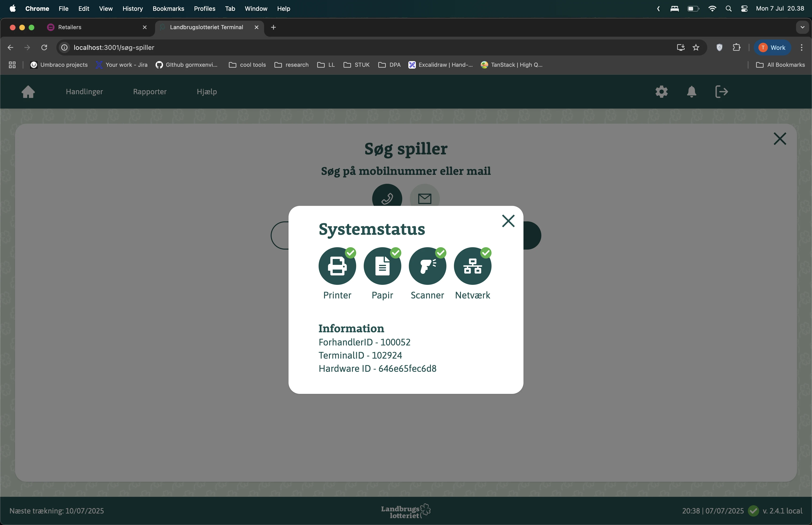Open settings via the gear icon
Image resolution: width=812 pixels, height=525 pixels.
pyautogui.click(x=661, y=91)
